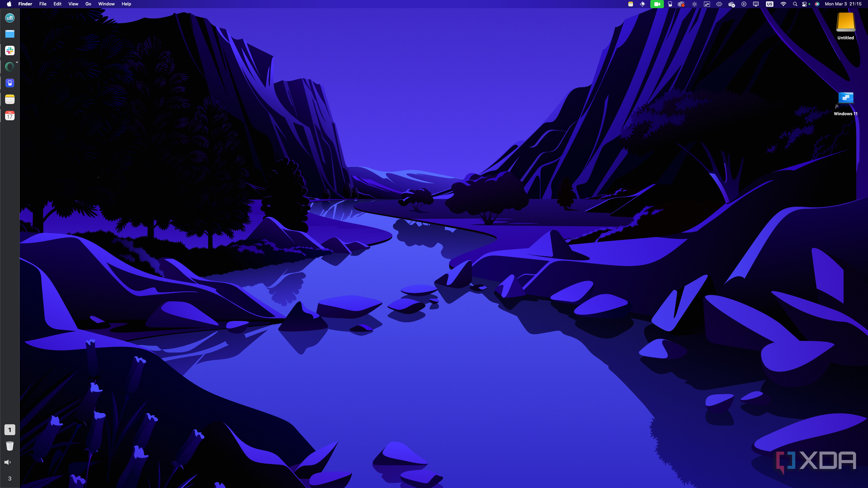Open the display mirroring menu bar icon
This screenshot has width=868, height=488.
tap(756, 4)
